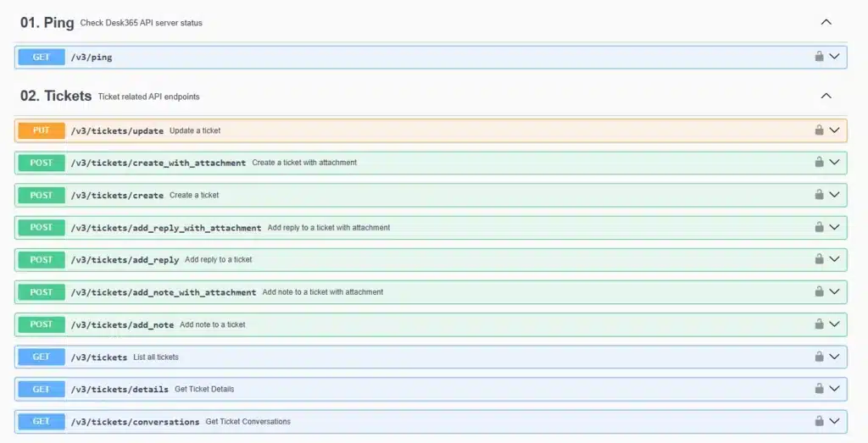Open the /v3/tickets/details endpoint path

point(120,390)
